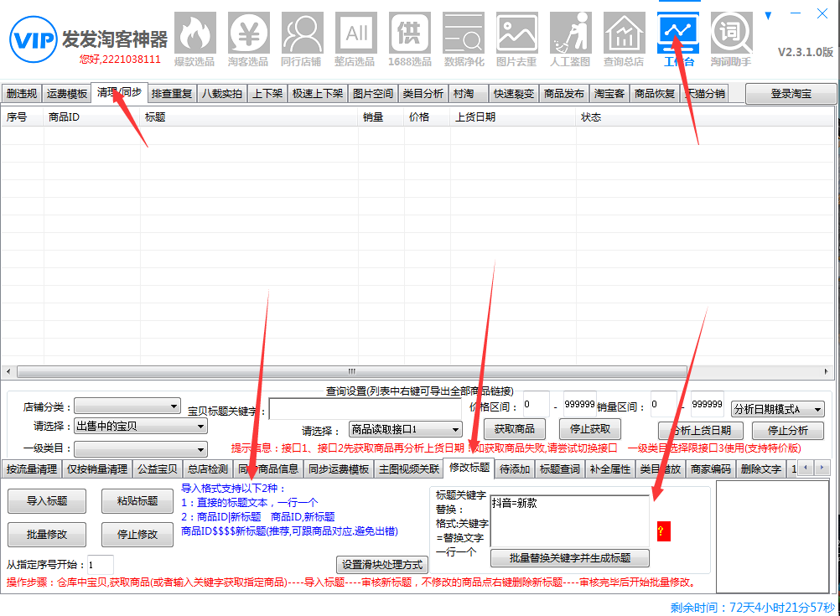Click 批量替换关键字并生成标题 button

click(x=569, y=558)
